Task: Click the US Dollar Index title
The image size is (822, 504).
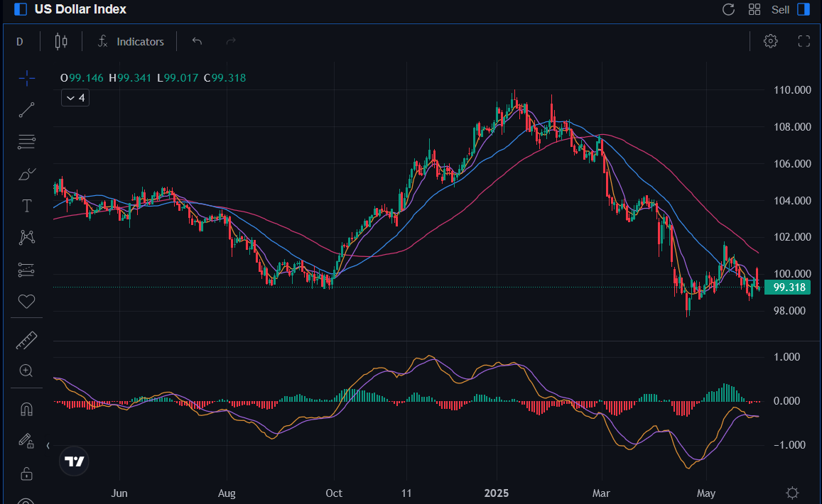Action: point(80,9)
